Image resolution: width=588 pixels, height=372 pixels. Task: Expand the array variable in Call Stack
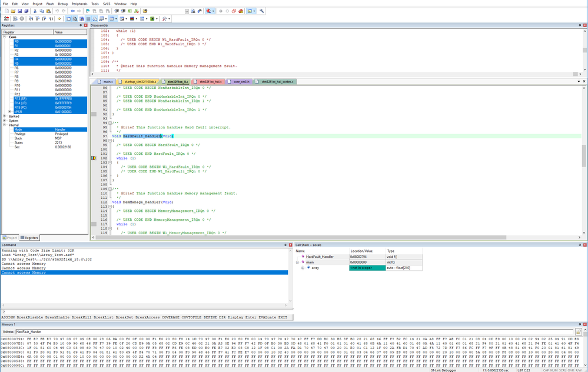pyautogui.click(x=303, y=268)
